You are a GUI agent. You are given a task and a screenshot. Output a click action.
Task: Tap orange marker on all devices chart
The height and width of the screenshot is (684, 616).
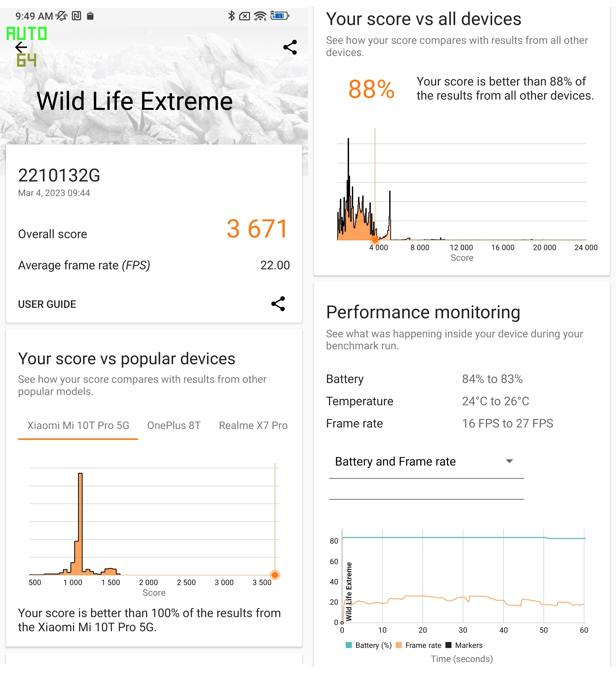[375, 240]
